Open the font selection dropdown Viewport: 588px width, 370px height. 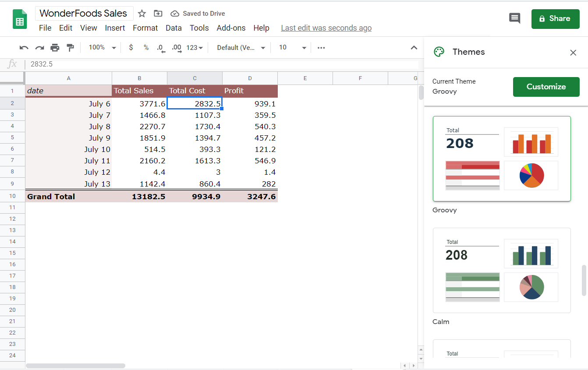tap(239, 47)
